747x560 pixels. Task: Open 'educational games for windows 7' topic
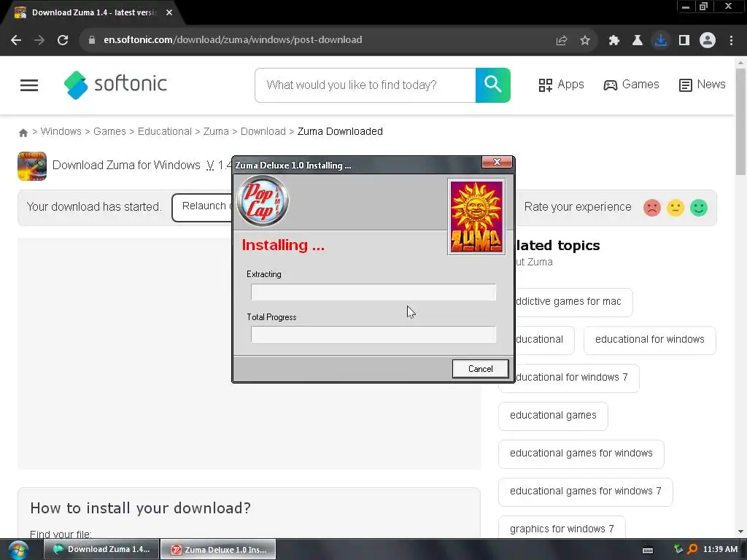(x=586, y=492)
